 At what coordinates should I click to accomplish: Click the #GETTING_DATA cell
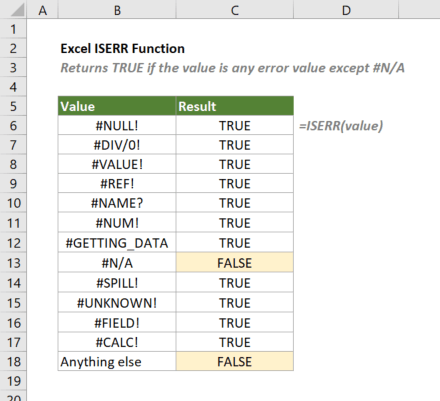pos(117,243)
